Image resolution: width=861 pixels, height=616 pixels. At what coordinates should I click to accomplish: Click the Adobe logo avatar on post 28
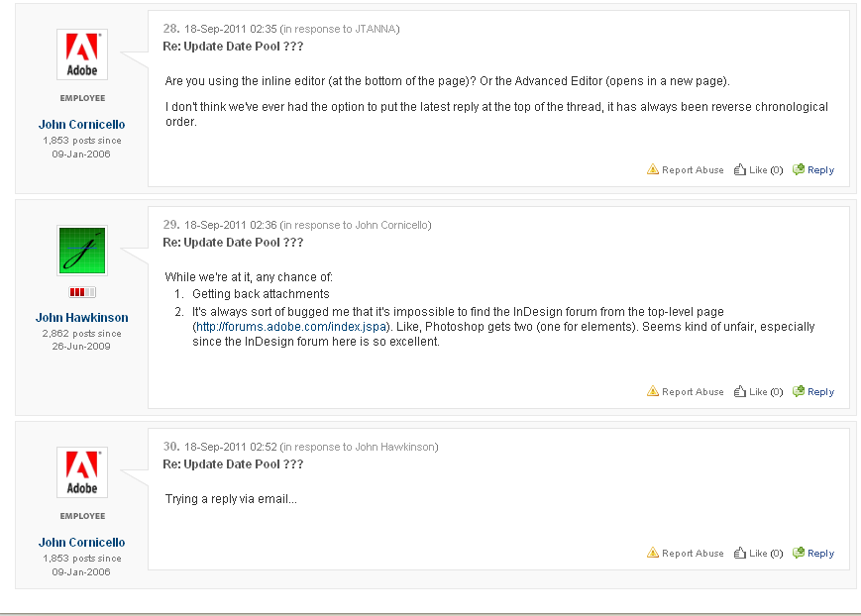coord(82,54)
